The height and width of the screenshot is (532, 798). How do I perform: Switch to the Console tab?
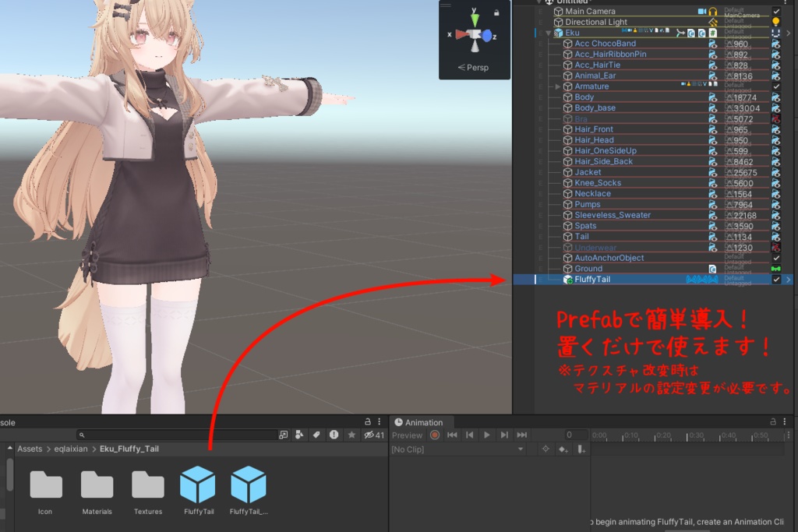8,422
